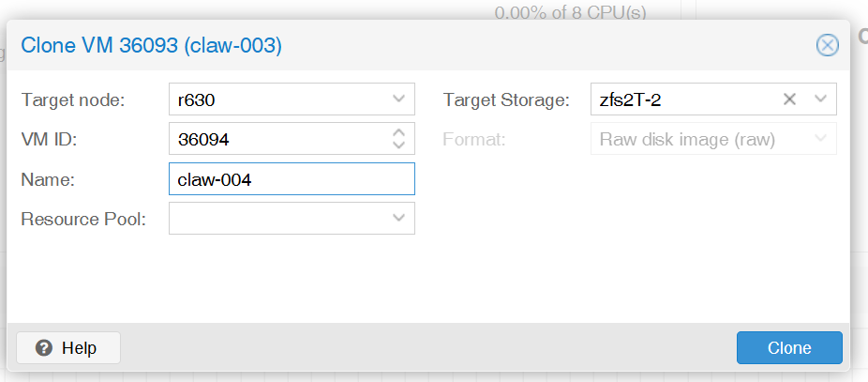Select the Target Storage field showing zfs2T-2
Image resolution: width=868 pixels, height=382 pixels.
pos(680,99)
